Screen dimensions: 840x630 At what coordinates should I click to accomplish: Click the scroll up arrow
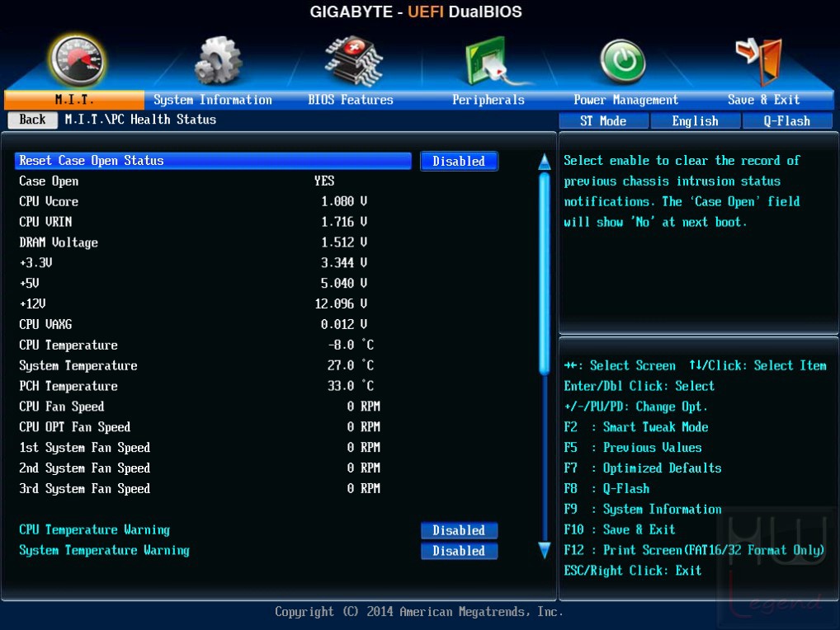[x=545, y=162]
